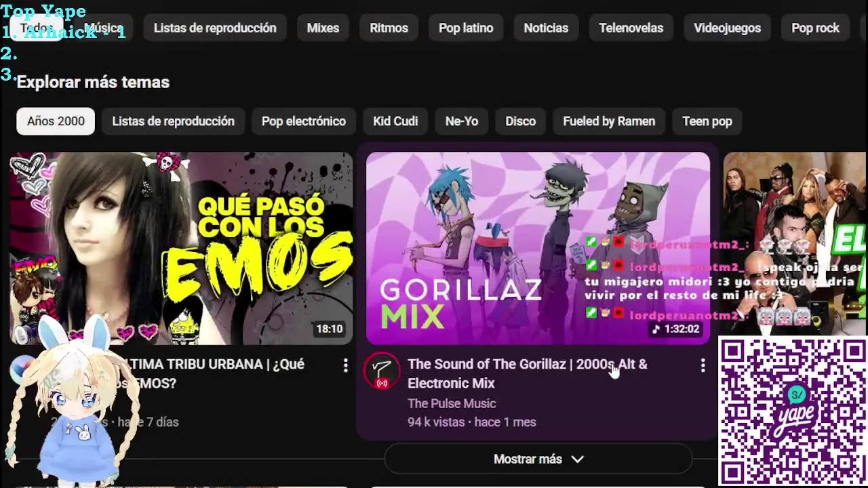The width and height of the screenshot is (868, 488).
Task: Filter by Disco chip
Action: tap(520, 121)
